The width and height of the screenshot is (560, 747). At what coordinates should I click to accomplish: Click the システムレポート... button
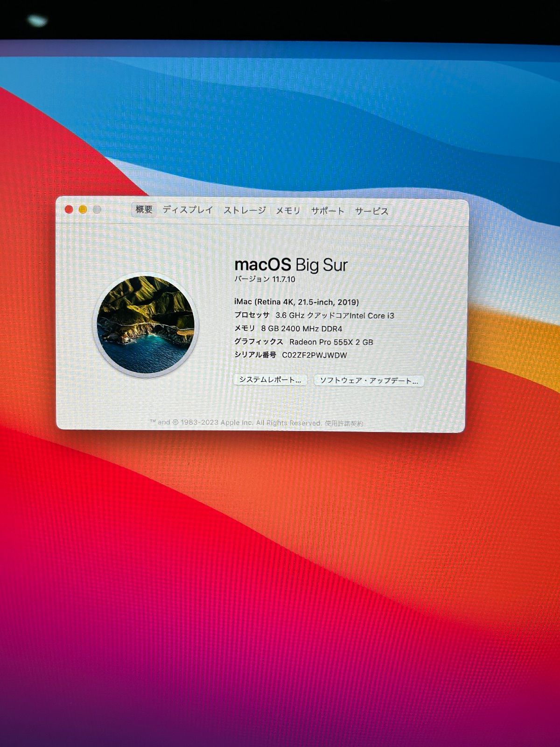pos(270,380)
